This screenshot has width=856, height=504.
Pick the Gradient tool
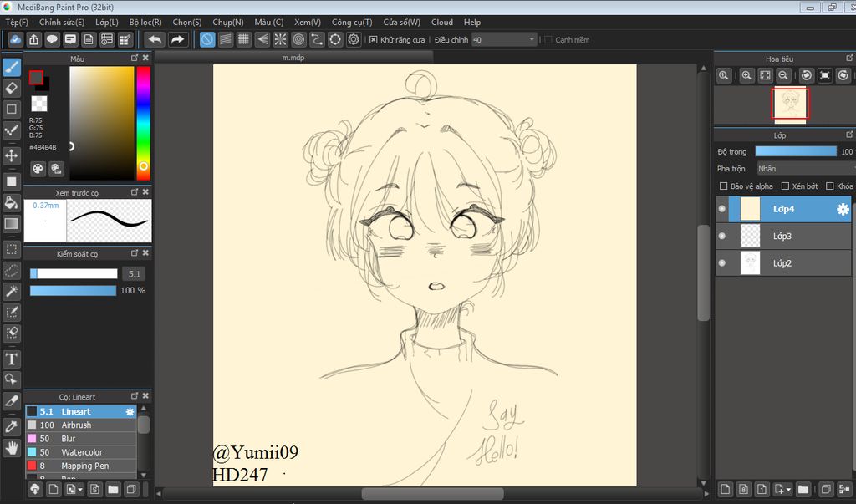pos(12,223)
